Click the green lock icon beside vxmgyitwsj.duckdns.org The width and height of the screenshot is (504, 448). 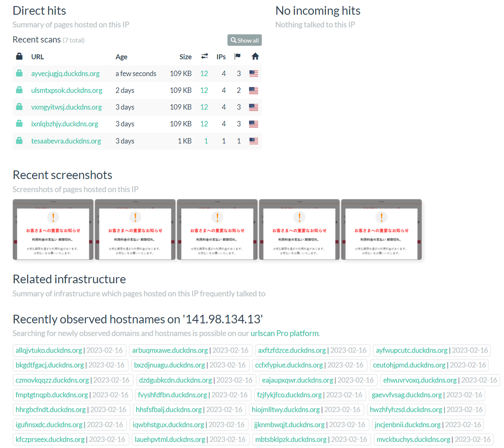coord(19,107)
